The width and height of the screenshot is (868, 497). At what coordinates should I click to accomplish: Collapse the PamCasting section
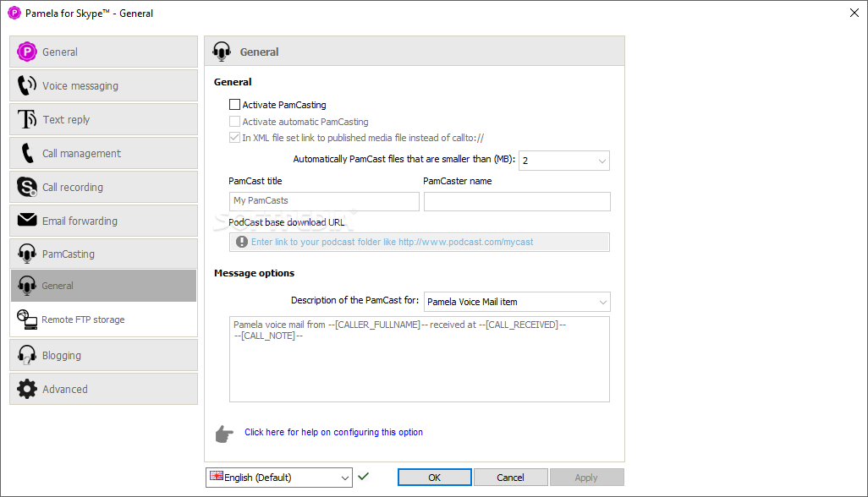point(103,254)
